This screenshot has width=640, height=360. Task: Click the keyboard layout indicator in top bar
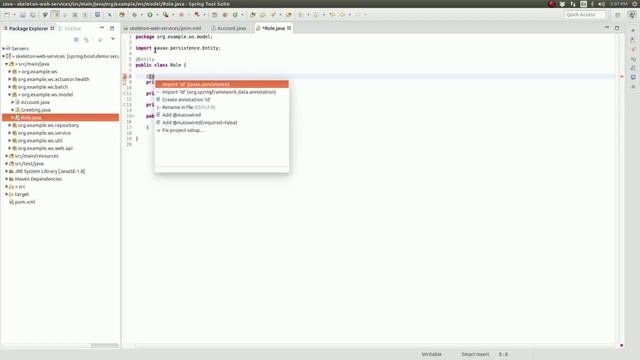584,4
